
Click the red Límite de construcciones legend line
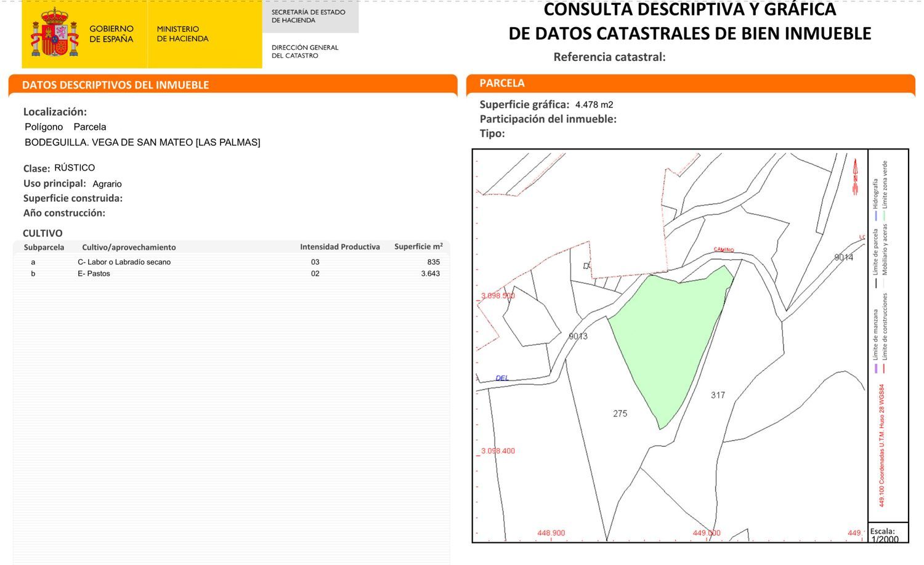click(885, 369)
